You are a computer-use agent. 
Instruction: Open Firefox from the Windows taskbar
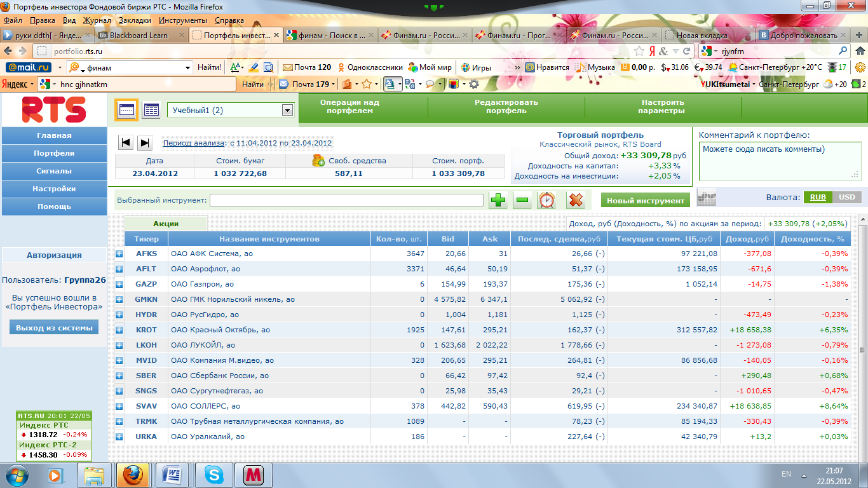point(133,474)
